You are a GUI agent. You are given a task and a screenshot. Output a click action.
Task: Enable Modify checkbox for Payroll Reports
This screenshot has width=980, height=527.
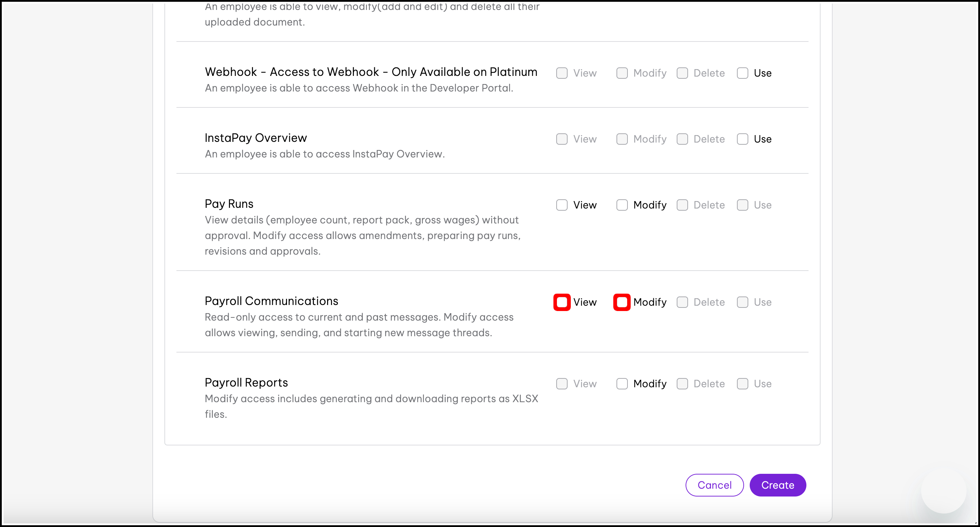622,384
